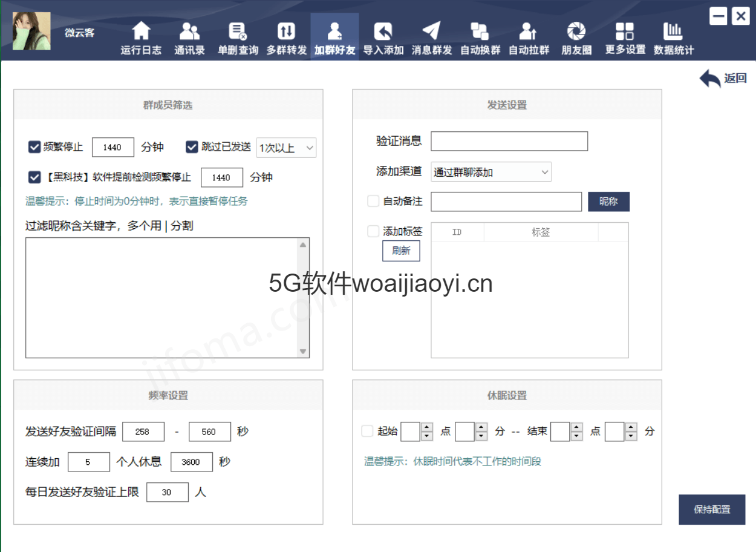Open the 更多设置 grid icon
This screenshot has width=756, height=552.
tap(625, 31)
